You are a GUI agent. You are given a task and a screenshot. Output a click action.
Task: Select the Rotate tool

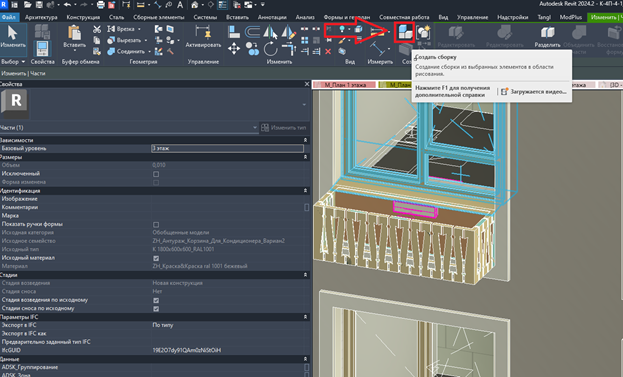[271, 49]
